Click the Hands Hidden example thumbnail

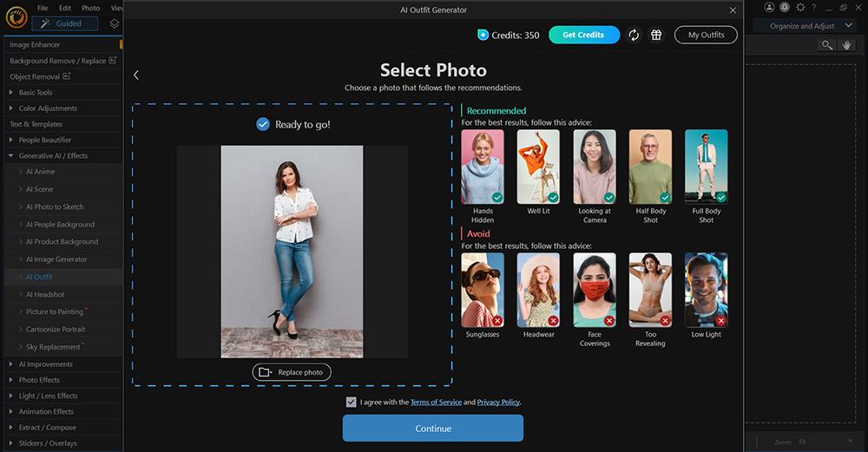click(483, 167)
